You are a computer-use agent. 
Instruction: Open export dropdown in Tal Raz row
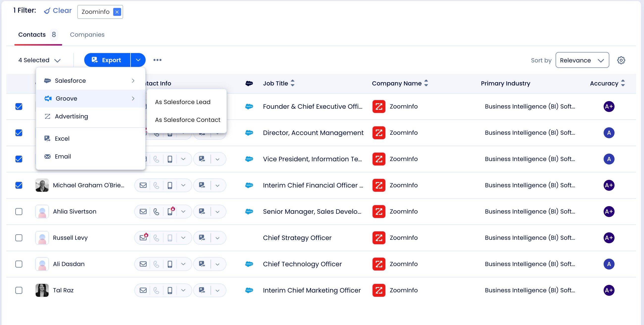(x=217, y=290)
